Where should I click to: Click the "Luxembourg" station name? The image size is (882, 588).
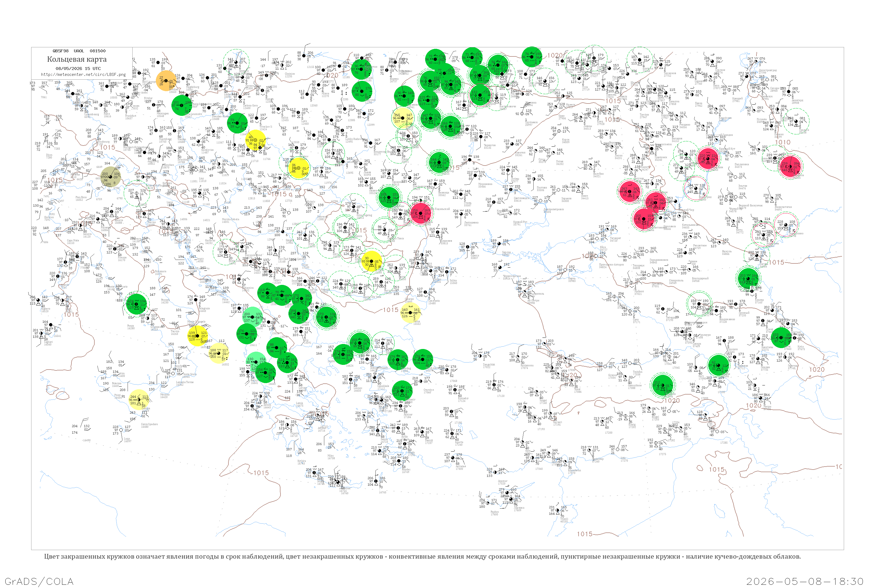click(x=91, y=114)
